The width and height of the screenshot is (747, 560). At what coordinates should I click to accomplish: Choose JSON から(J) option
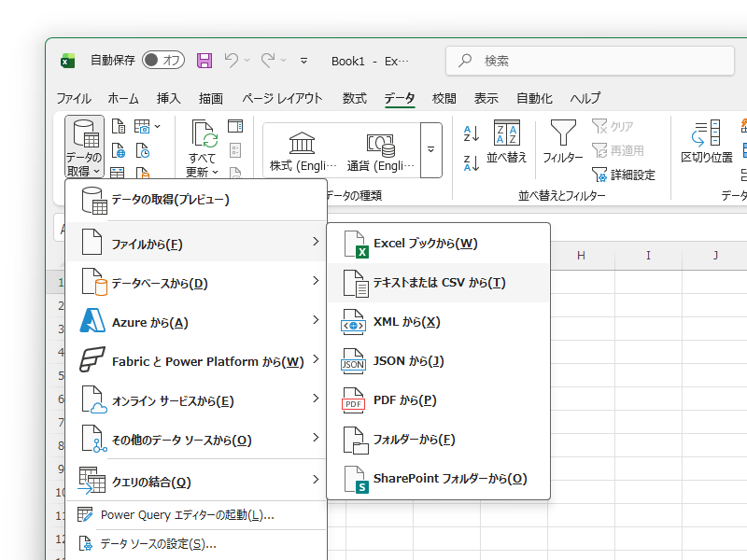coord(439,361)
